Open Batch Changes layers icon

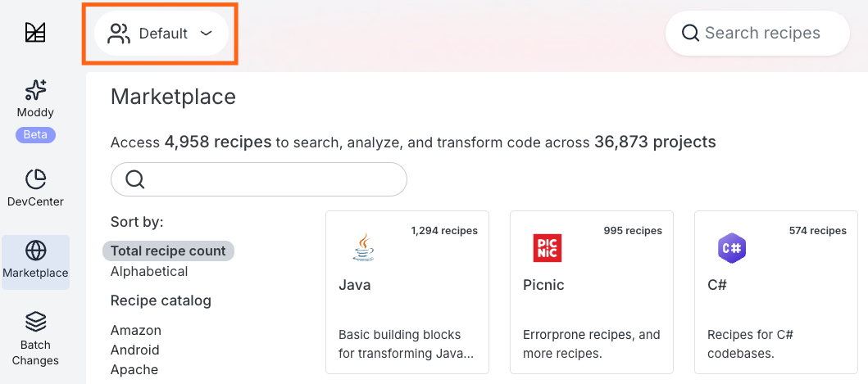click(35, 322)
